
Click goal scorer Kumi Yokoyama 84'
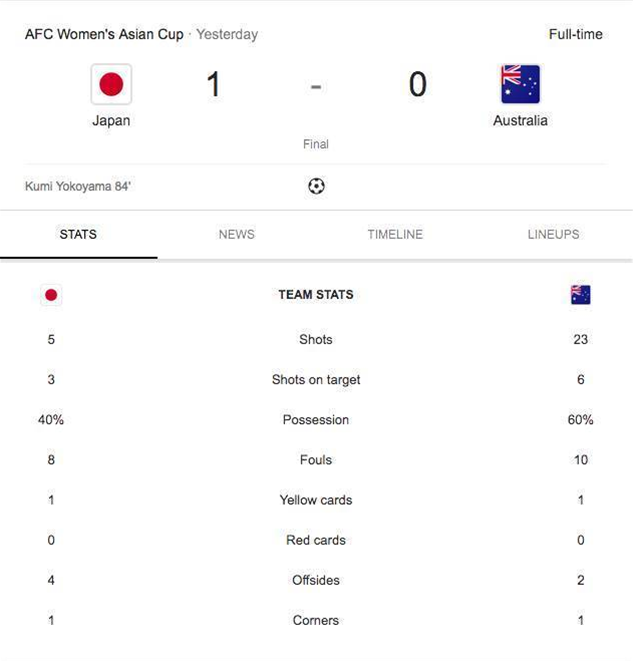78,186
